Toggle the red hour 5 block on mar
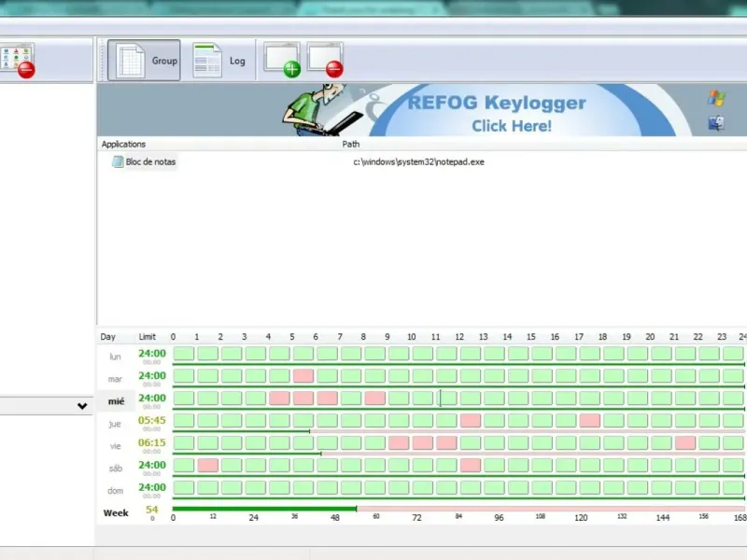The width and height of the screenshot is (747, 560). coord(303,376)
